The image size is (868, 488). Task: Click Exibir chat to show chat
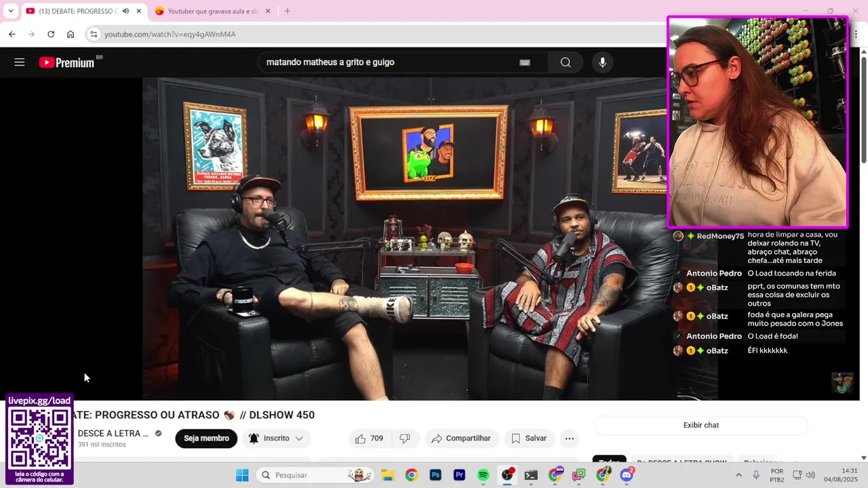701,425
